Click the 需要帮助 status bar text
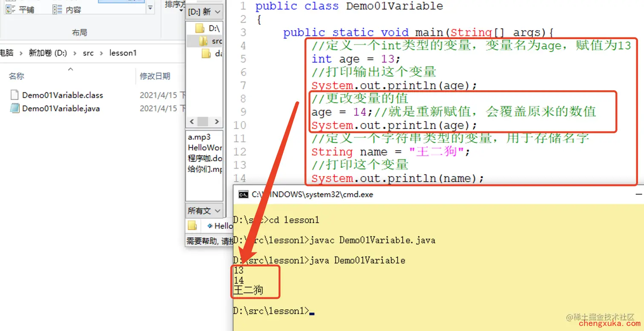Screen dimensions: 644x331 coord(210,241)
